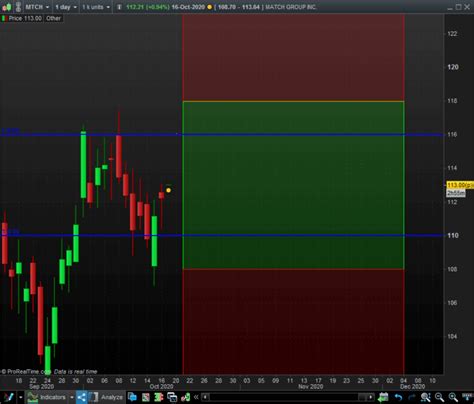The height and width of the screenshot is (404, 474).
Task: Click the share chart icon
Action: click(82, 397)
